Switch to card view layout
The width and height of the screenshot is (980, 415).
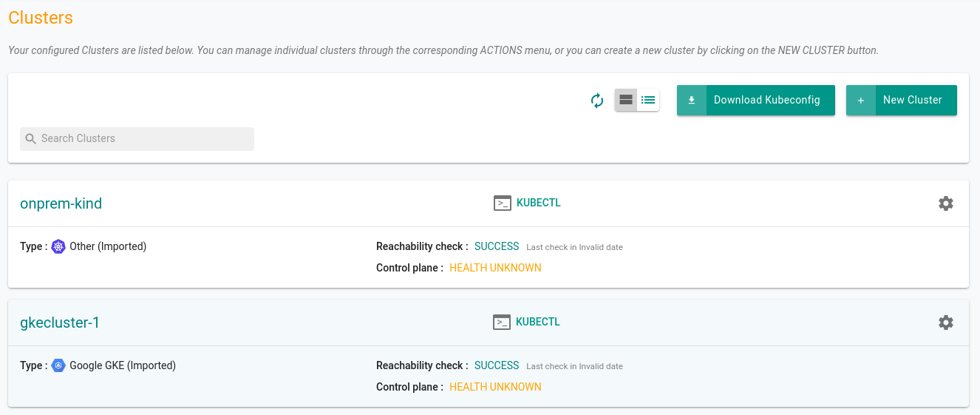click(626, 100)
